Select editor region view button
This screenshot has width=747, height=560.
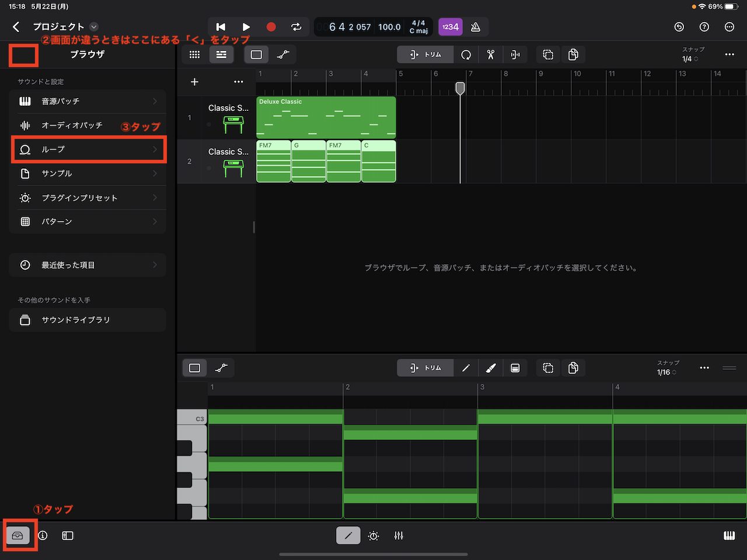(195, 368)
